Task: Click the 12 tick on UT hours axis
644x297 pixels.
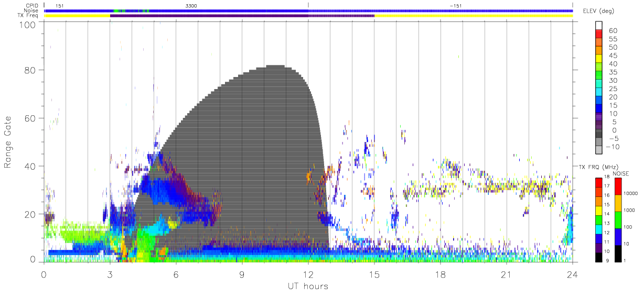Action: point(308,274)
